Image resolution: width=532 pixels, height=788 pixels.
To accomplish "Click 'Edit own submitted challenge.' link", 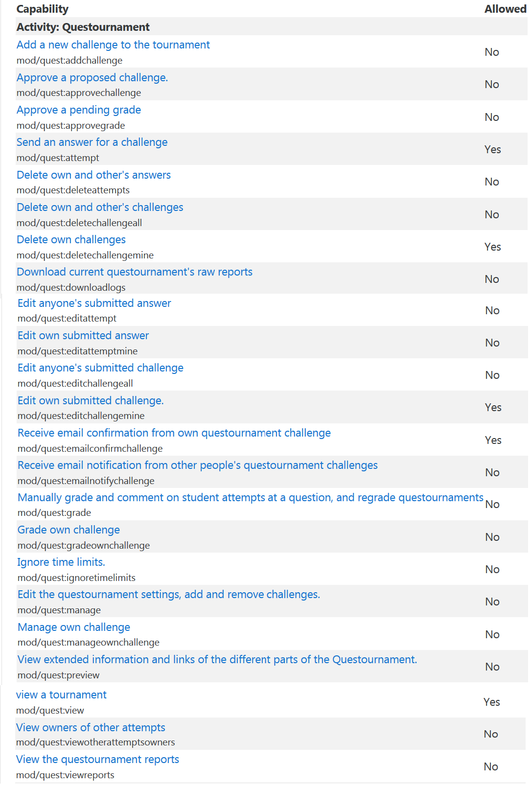I will pos(91,401).
